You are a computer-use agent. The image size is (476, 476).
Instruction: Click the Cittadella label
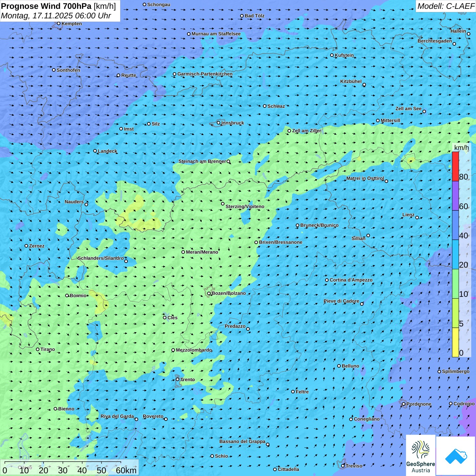[288, 469]
